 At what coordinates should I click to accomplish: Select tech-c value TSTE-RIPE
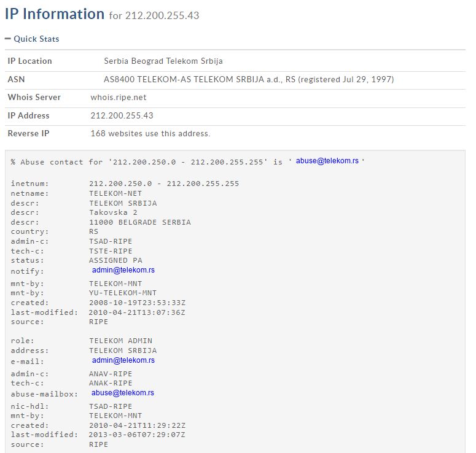[111, 251]
